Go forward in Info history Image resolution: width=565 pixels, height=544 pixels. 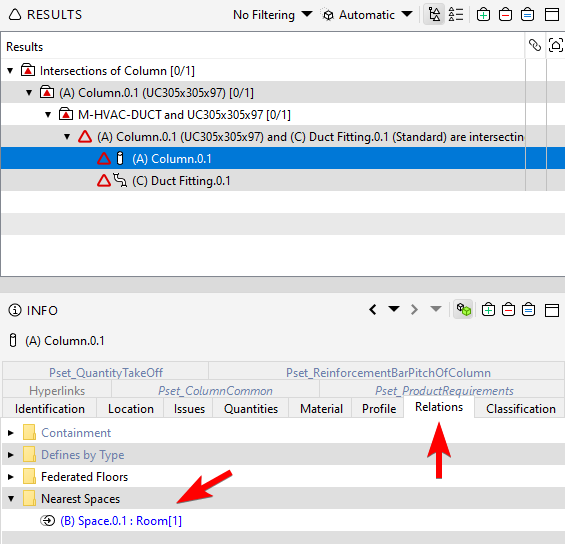click(x=414, y=309)
